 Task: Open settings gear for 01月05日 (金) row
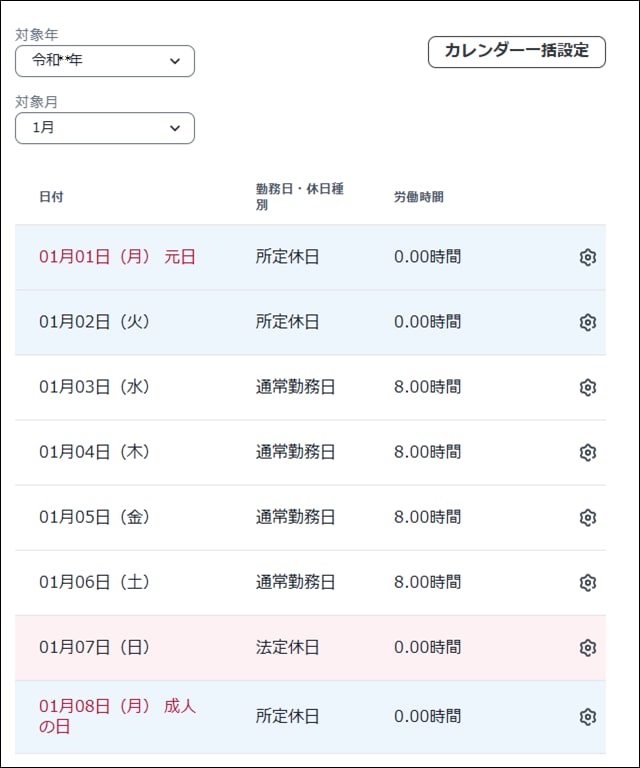587,518
